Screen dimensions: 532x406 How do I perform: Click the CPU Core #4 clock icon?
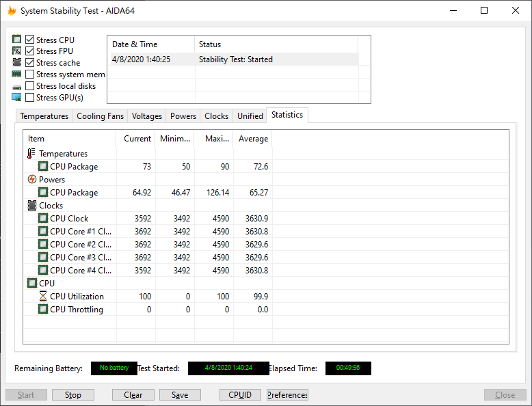43,270
